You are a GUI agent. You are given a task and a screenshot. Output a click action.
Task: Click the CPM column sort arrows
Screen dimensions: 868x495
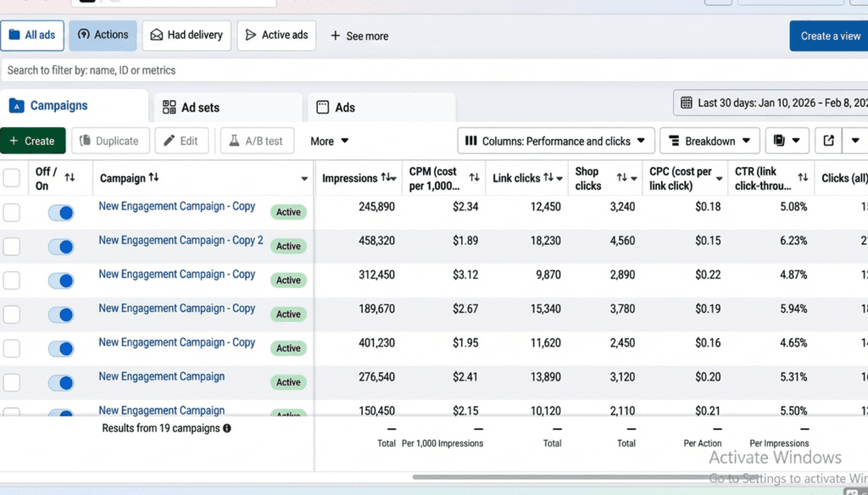[x=474, y=178]
